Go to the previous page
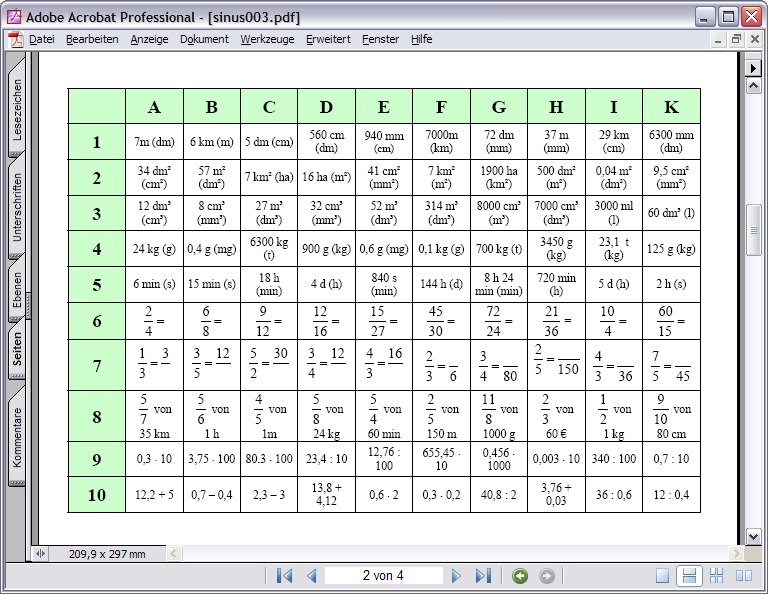This screenshot has width=768, height=594. (x=312, y=575)
